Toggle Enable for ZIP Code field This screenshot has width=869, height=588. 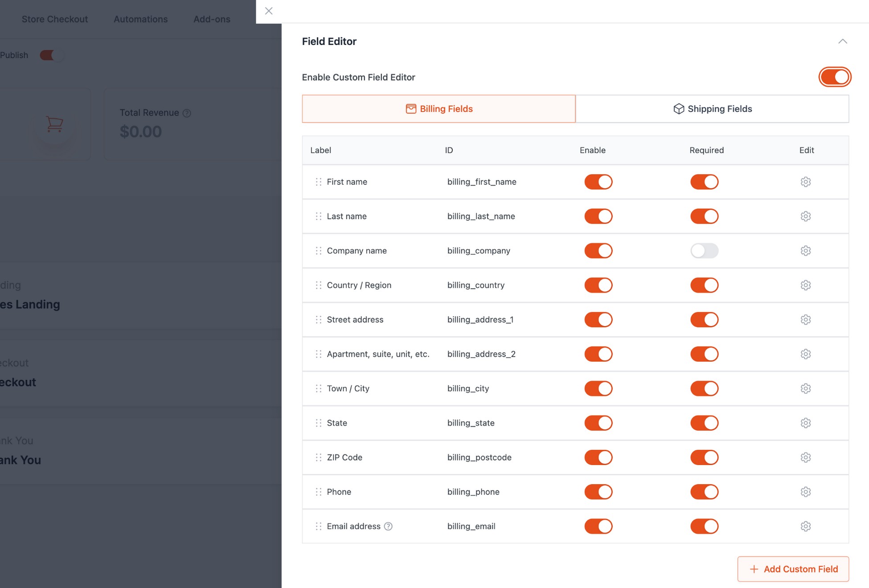(x=598, y=457)
